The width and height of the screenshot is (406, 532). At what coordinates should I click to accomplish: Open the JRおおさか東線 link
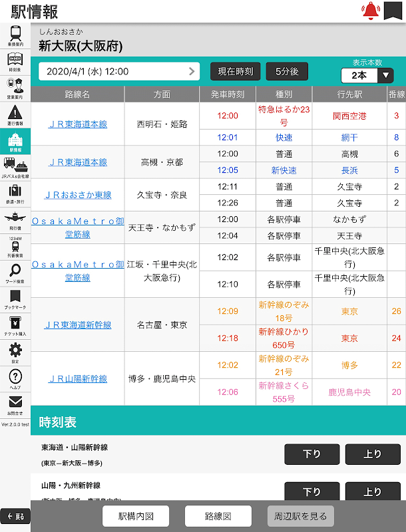click(78, 195)
